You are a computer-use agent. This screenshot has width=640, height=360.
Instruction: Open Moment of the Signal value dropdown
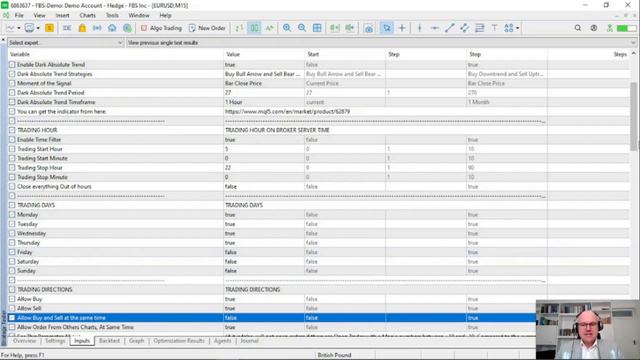264,83
